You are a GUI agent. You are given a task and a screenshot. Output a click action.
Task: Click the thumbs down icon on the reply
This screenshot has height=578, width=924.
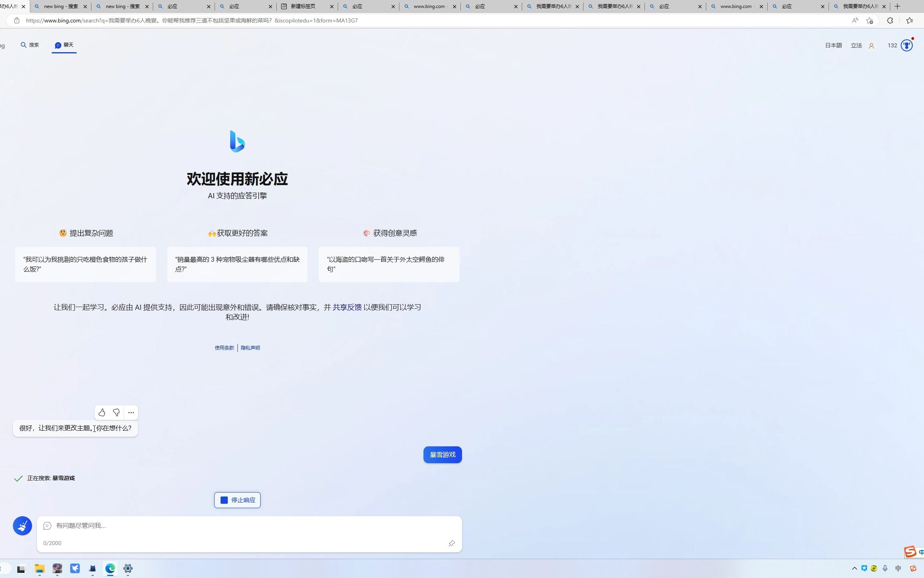[116, 413]
